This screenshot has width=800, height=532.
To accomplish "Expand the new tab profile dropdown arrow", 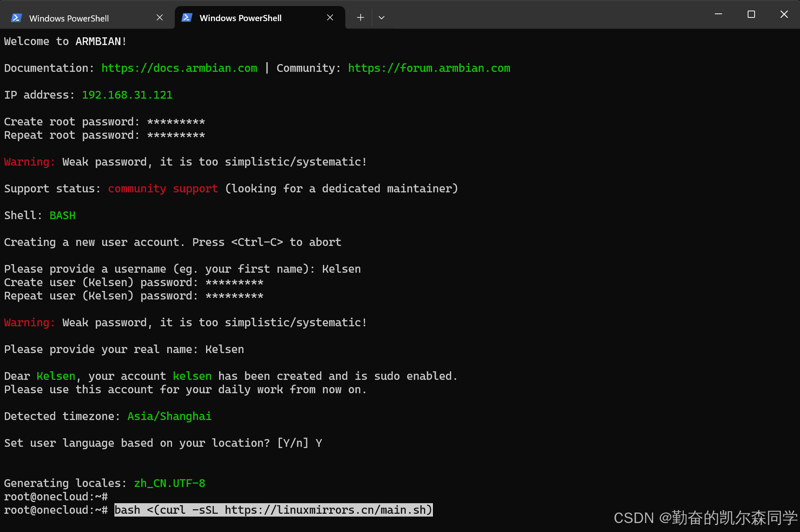I will click(381, 17).
